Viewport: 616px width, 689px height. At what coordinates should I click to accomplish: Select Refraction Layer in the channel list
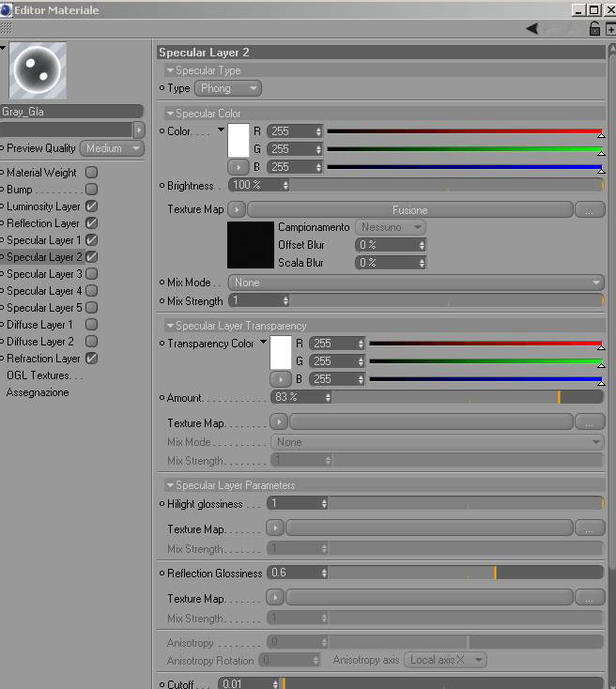(43, 359)
